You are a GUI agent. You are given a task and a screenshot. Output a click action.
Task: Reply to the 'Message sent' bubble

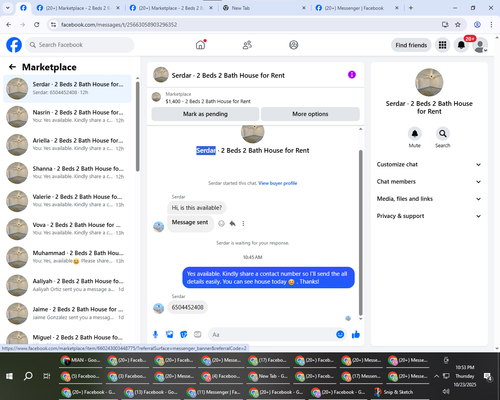(x=232, y=223)
